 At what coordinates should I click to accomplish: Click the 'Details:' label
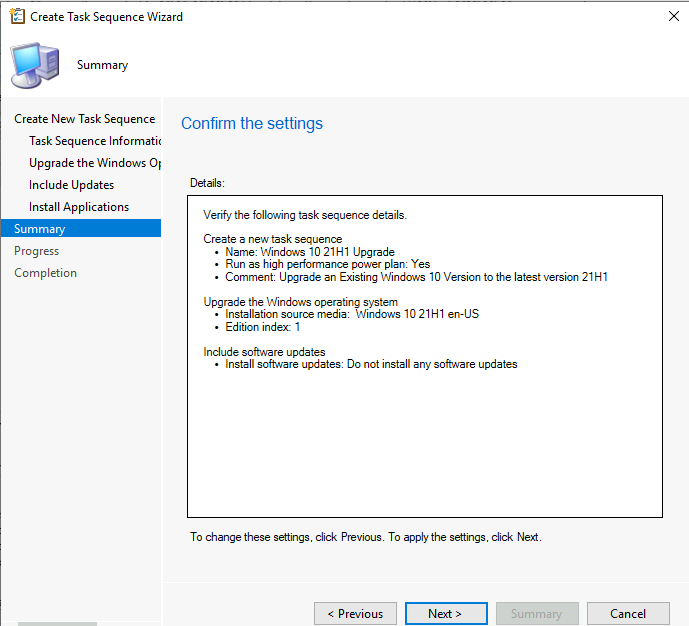click(x=207, y=183)
